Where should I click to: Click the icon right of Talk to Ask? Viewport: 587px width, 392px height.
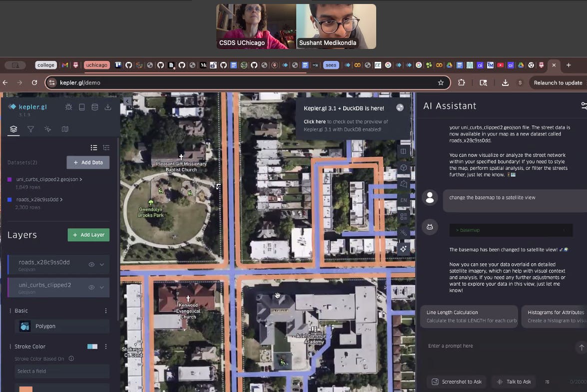548,382
